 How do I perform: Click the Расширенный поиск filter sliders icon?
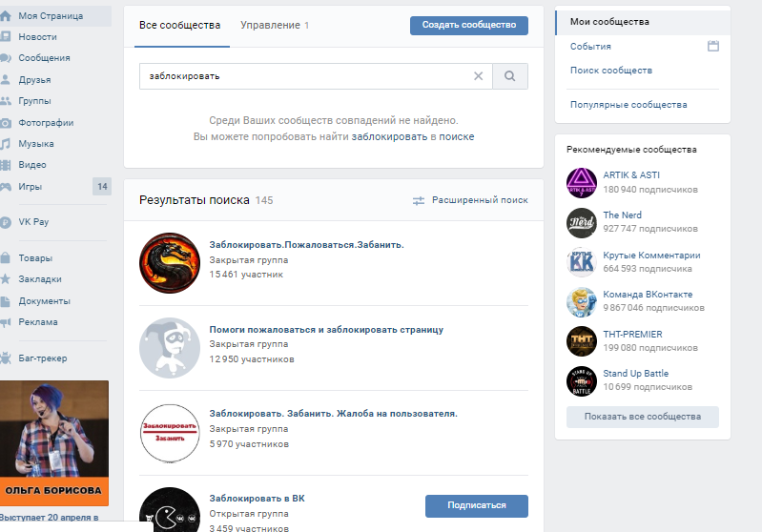419,200
